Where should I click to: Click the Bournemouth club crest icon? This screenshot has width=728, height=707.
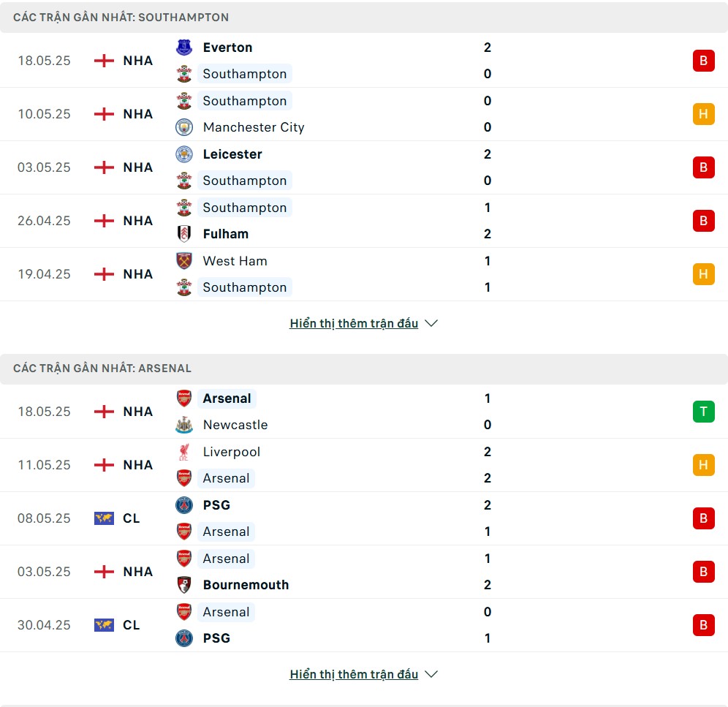(x=184, y=585)
